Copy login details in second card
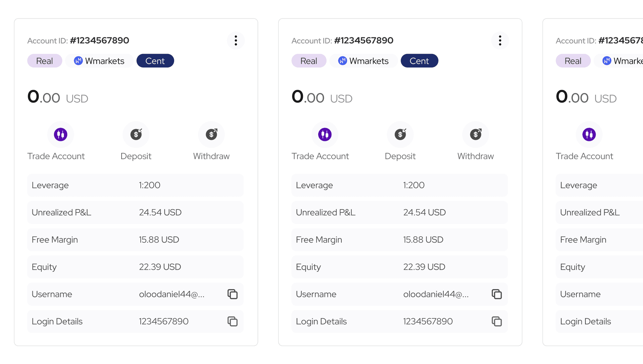Image resolution: width=643 pixels, height=364 pixels. pyautogui.click(x=497, y=321)
